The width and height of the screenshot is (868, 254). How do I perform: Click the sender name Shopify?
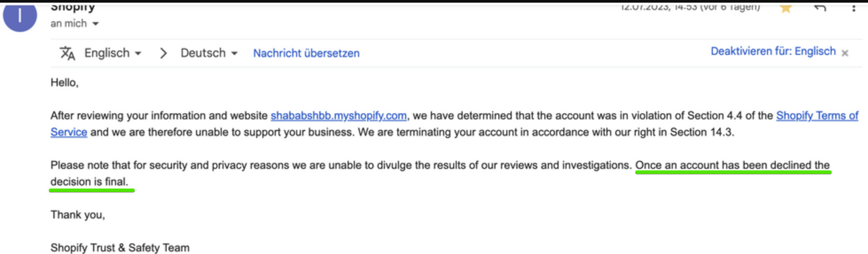(x=73, y=7)
